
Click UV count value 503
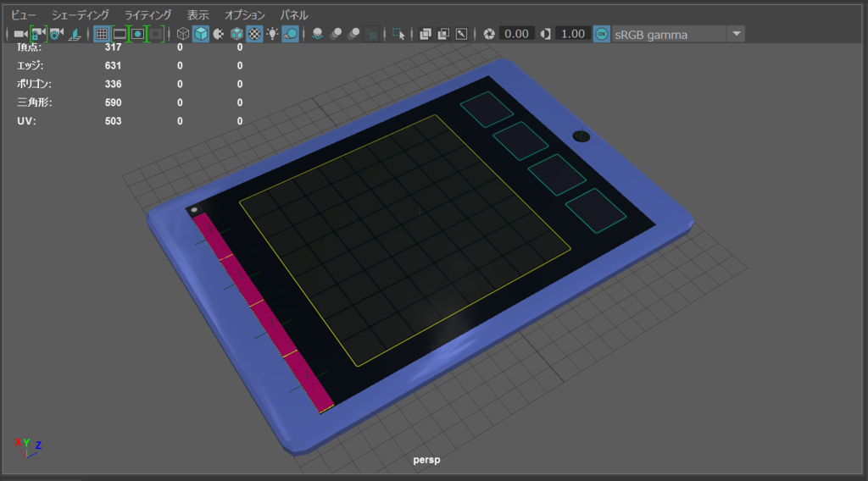[113, 121]
